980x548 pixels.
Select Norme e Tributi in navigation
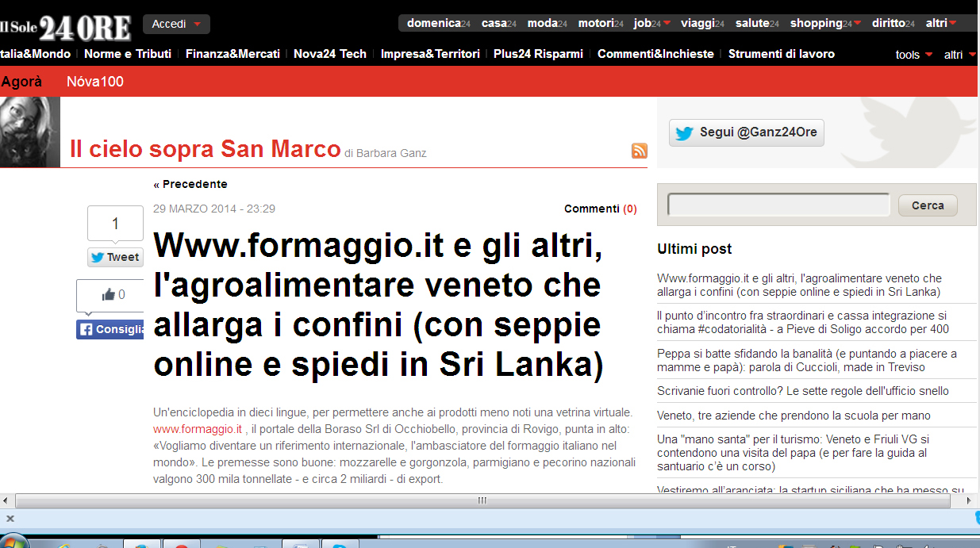tap(128, 54)
